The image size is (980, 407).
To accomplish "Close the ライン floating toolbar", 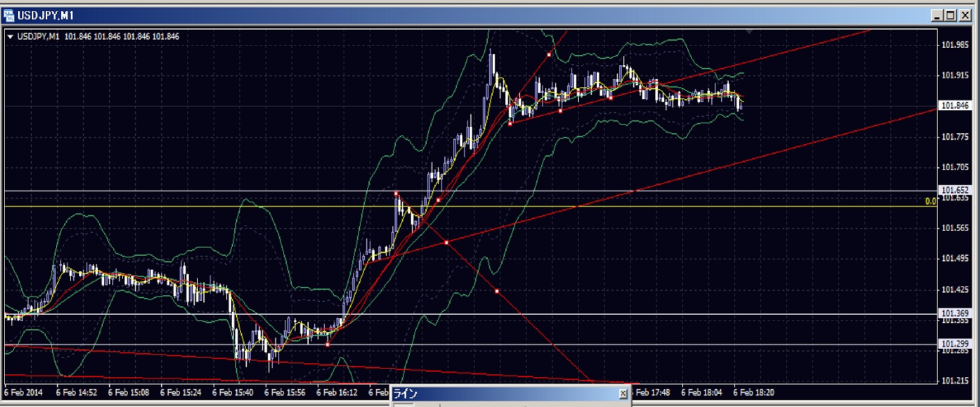I will (623, 394).
